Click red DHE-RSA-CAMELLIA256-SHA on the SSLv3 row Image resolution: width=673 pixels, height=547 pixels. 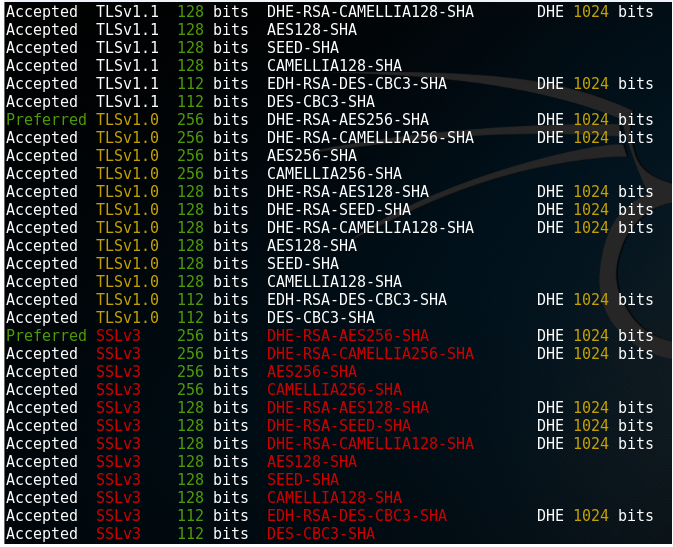tap(370, 354)
